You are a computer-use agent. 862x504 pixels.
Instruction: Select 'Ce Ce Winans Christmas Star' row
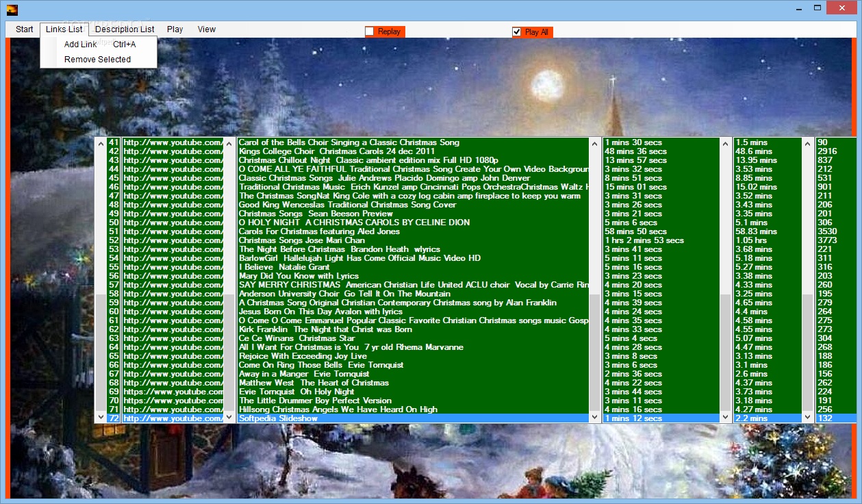(x=413, y=338)
